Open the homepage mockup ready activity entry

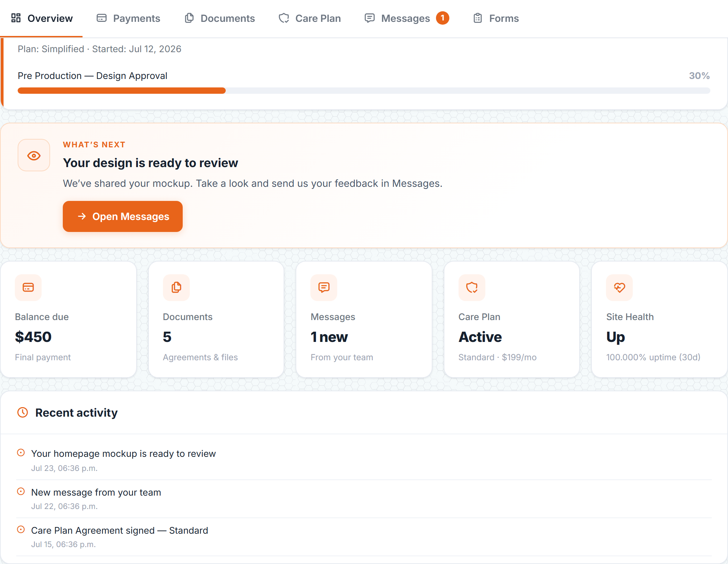[364, 460]
